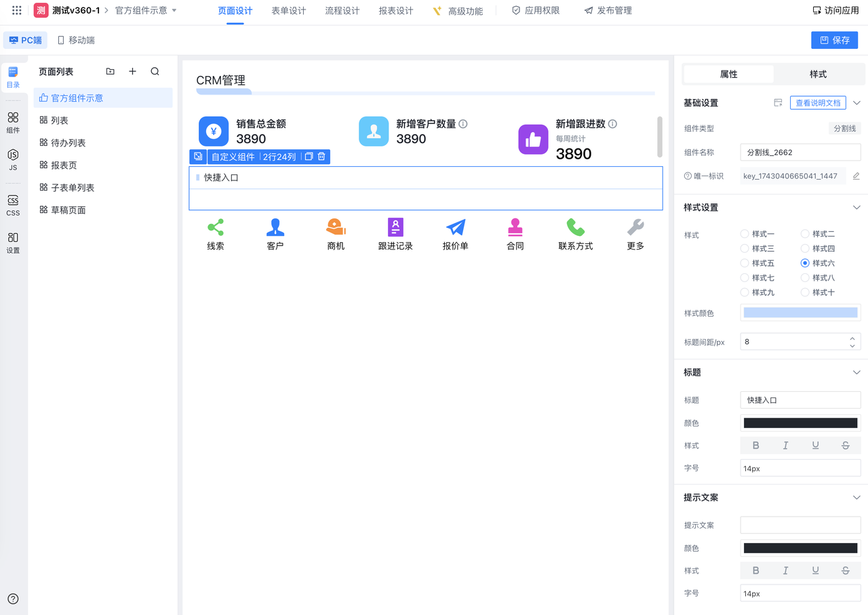
Task: Switch to the 样式 tab in right panel
Action: pos(818,74)
